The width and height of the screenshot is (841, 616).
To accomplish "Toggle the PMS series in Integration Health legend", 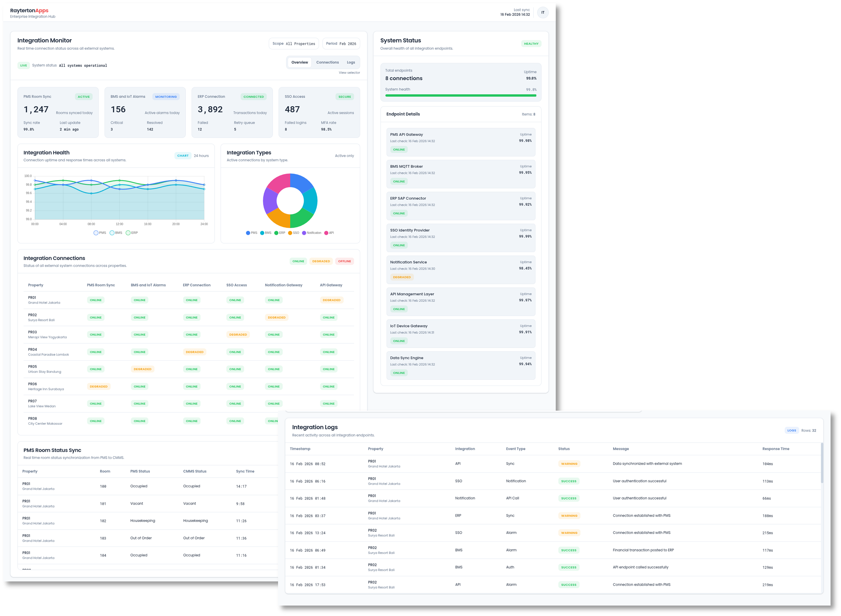I will pyautogui.click(x=99, y=233).
